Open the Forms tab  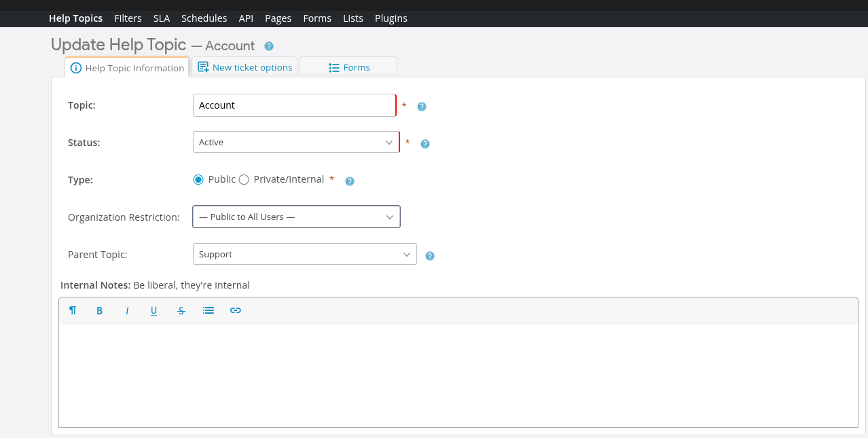coord(348,67)
